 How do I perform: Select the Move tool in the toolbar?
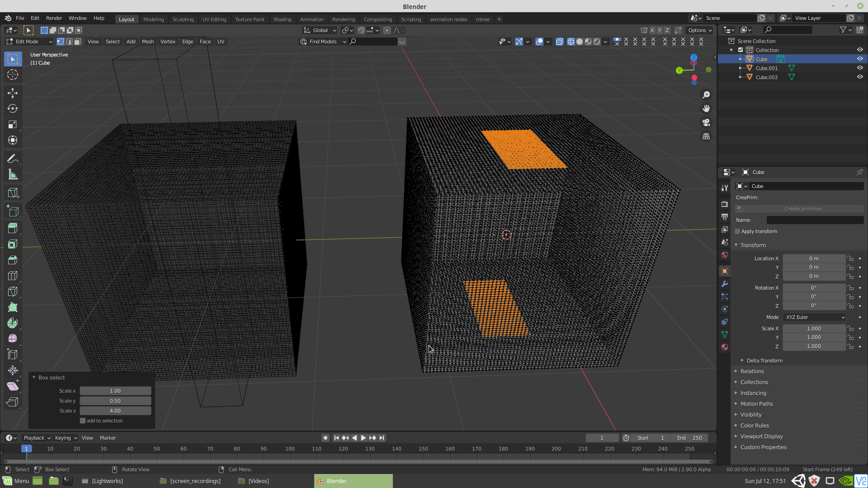(13, 93)
